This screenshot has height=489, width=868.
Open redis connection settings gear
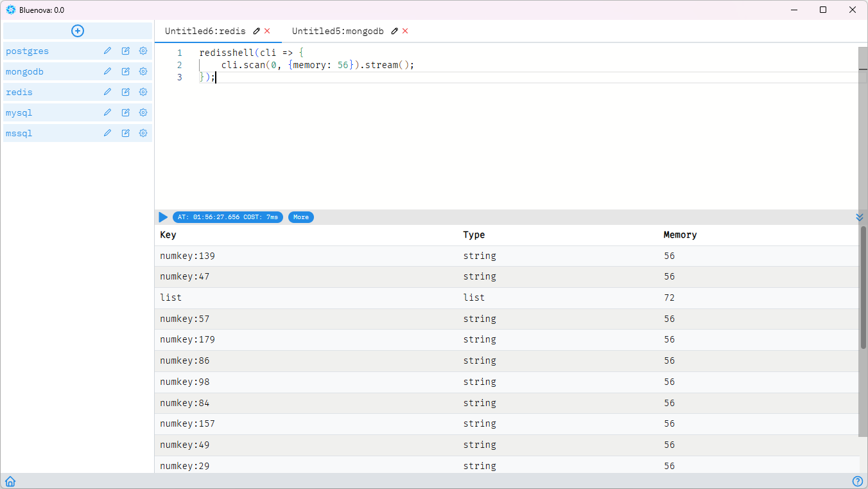(143, 92)
